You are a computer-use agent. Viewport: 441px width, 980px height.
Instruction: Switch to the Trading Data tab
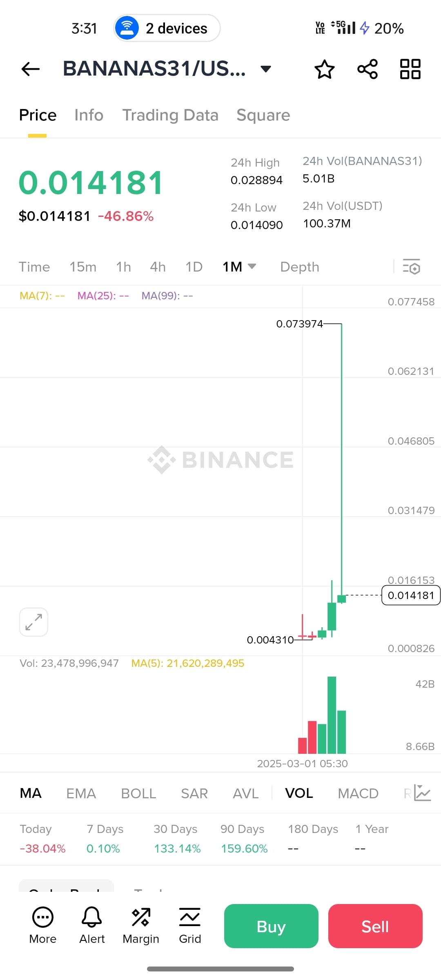click(x=170, y=115)
